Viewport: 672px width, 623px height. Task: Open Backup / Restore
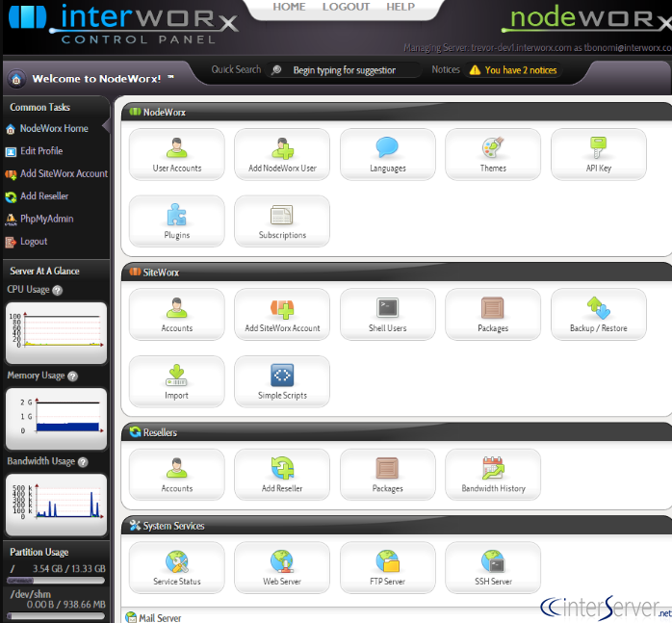(x=598, y=315)
